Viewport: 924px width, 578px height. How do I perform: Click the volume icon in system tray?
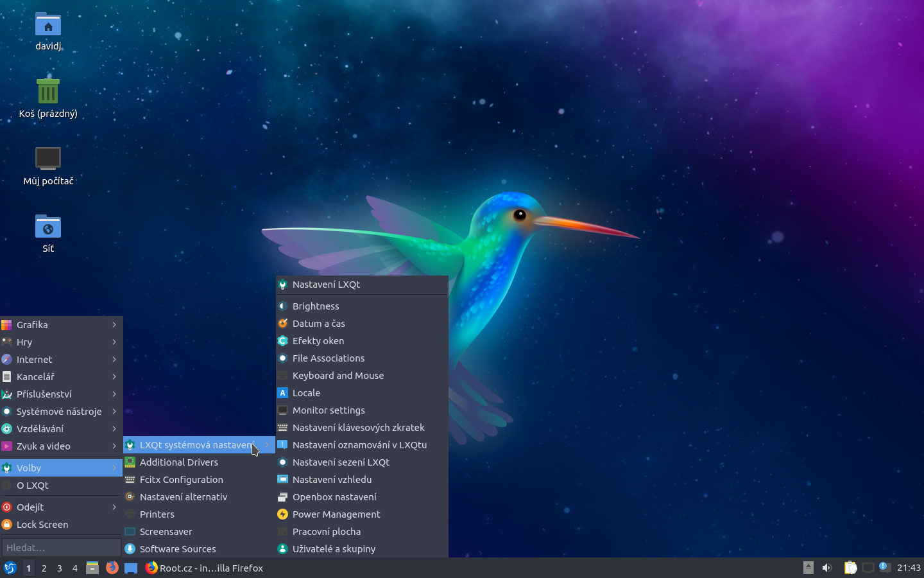[x=826, y=568]
